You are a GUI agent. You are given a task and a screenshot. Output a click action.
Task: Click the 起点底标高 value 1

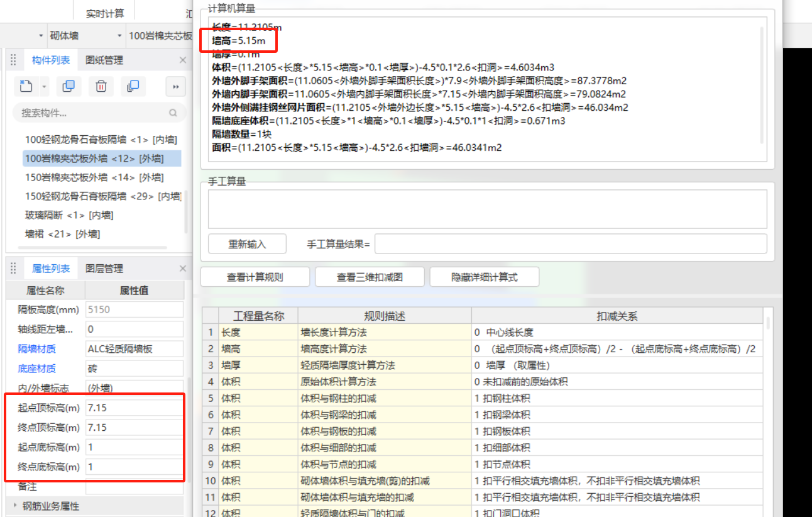pyautogui.click(x=134, y=447)
